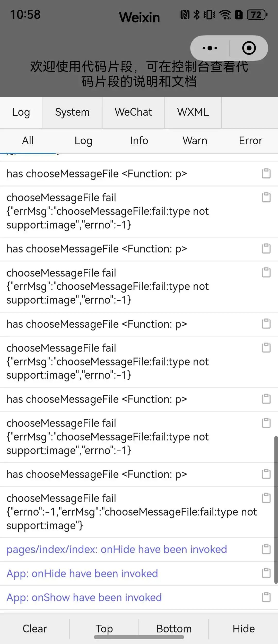Click the Wi-Fi status bar icon
The height and width of the screenshot is (644, 278).
point(225,15)
